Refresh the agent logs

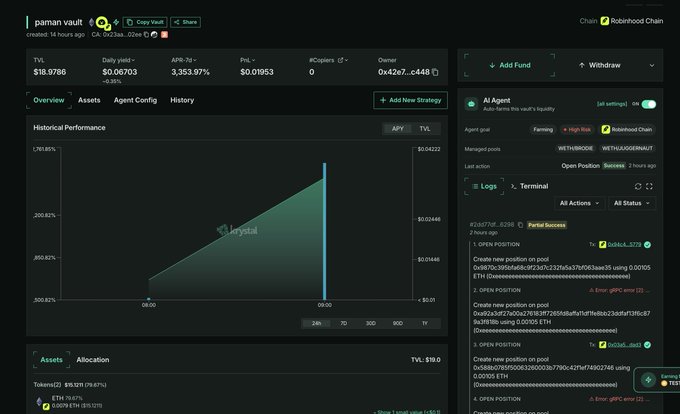638,186
